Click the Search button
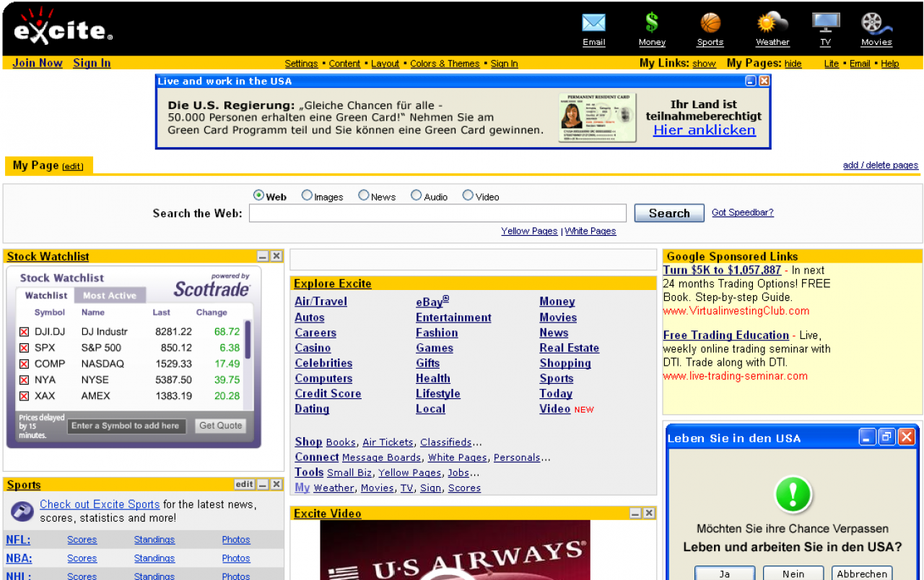This screenshot has width=924, height=580. (669, 213)
